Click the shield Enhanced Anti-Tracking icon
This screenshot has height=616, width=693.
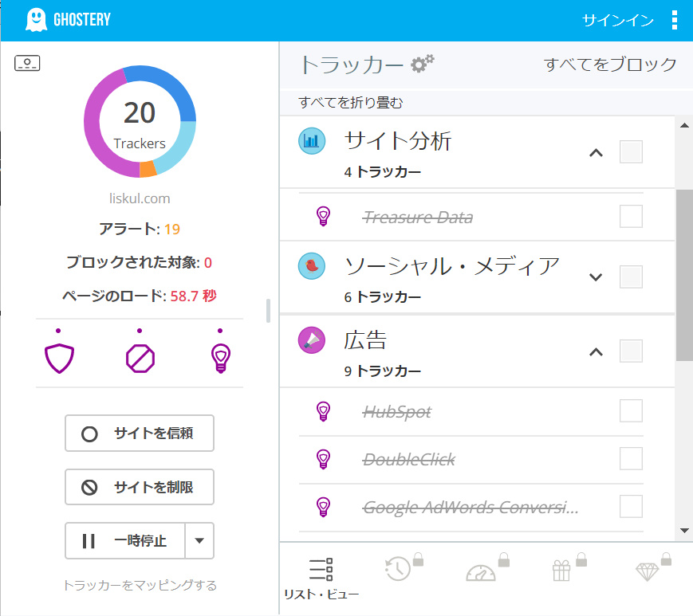(x=59, y=358)
